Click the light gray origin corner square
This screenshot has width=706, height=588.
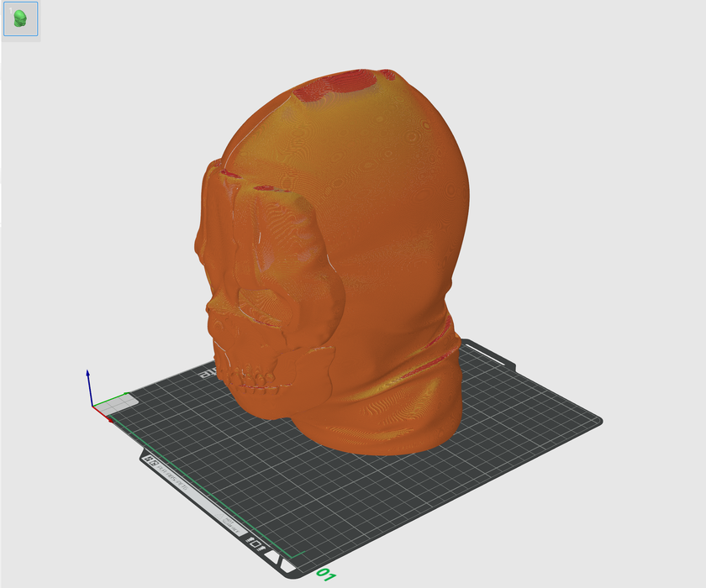tap(118, 406)
